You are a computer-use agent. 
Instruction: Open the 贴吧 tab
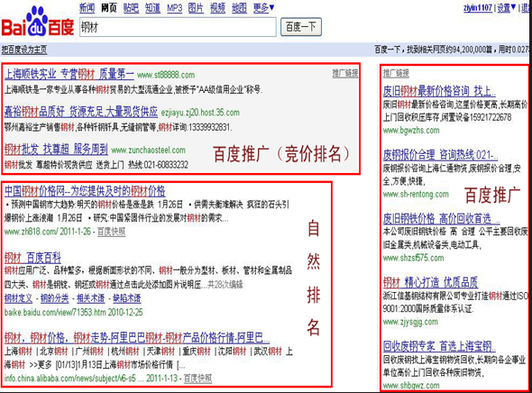(x=131, y=8)
